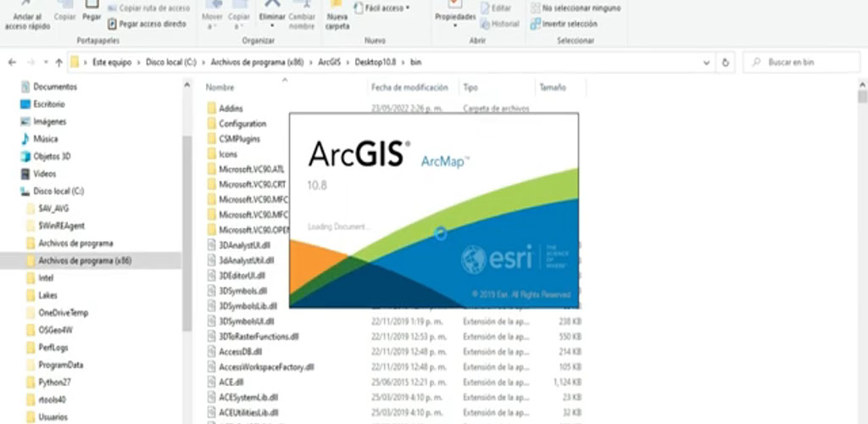Sort by the Tamaño column header
This screenshot has width=868, height=424.
point(552,87)
